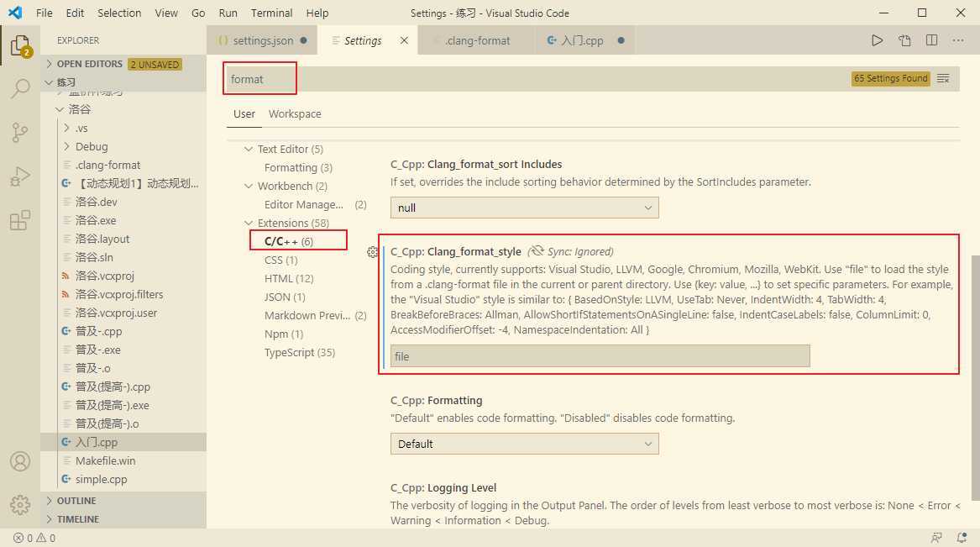This screenshot has width=980, height=547.
Task: Open the Terminal menu
Action: (271, 13)
